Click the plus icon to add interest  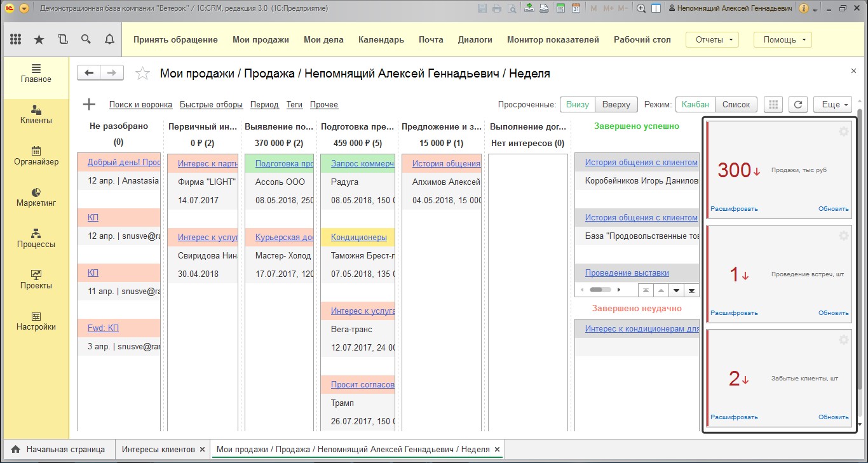[x=89, y=105]
